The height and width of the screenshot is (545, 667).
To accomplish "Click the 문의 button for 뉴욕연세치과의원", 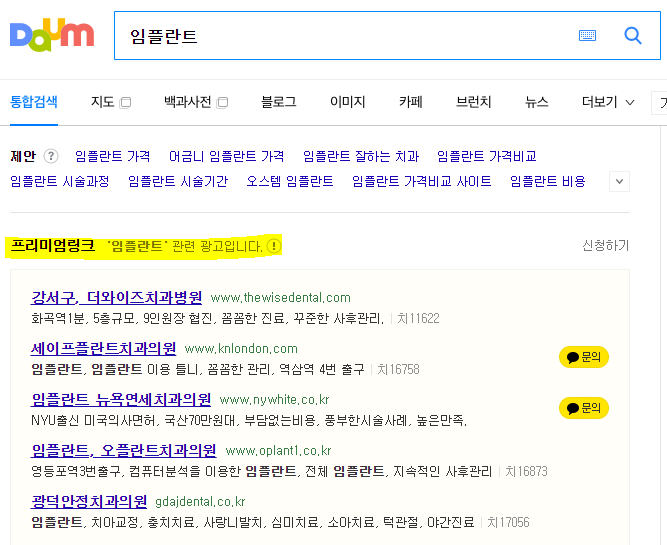I will point(584,408).
